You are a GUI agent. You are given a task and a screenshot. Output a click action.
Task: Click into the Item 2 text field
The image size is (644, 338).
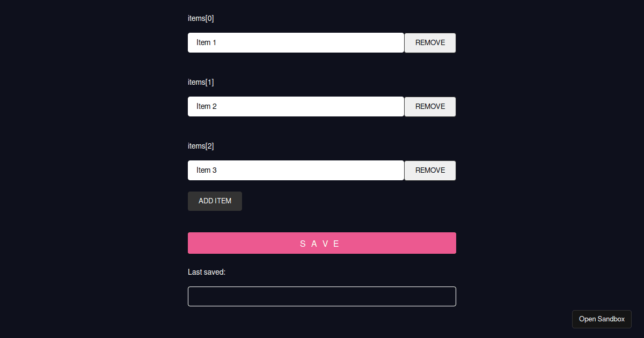coord(295,106)
